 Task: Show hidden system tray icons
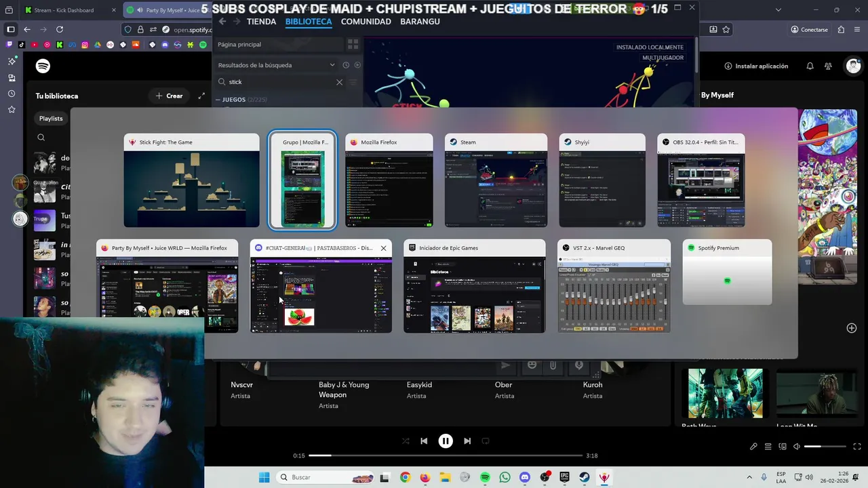click(x=749, y=477)
